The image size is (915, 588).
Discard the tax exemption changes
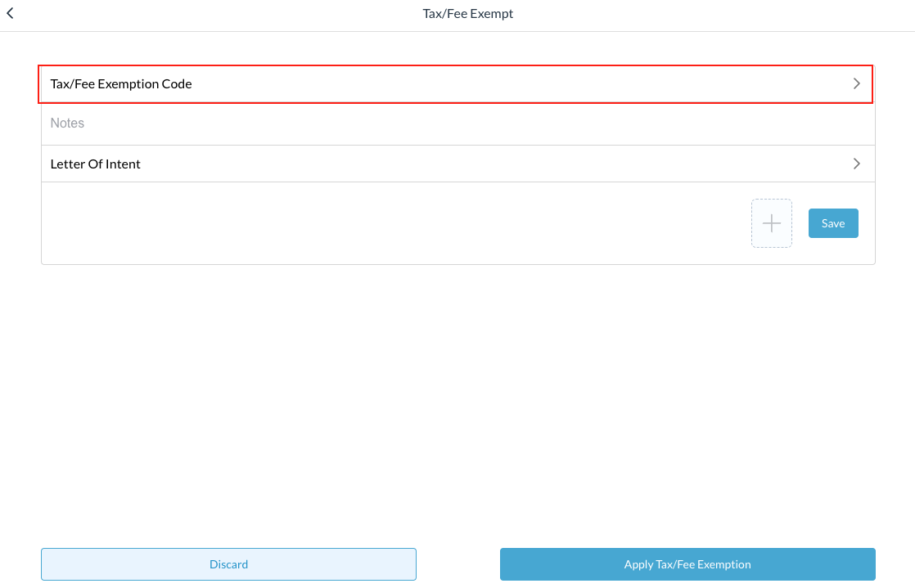(x=228, y=564)
